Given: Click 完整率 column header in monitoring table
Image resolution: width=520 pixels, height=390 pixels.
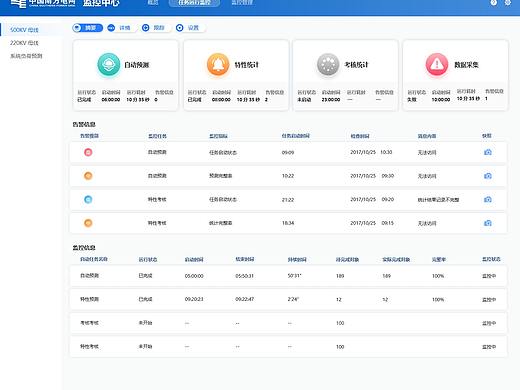Looking at the screenshot, I should (439, 260).
